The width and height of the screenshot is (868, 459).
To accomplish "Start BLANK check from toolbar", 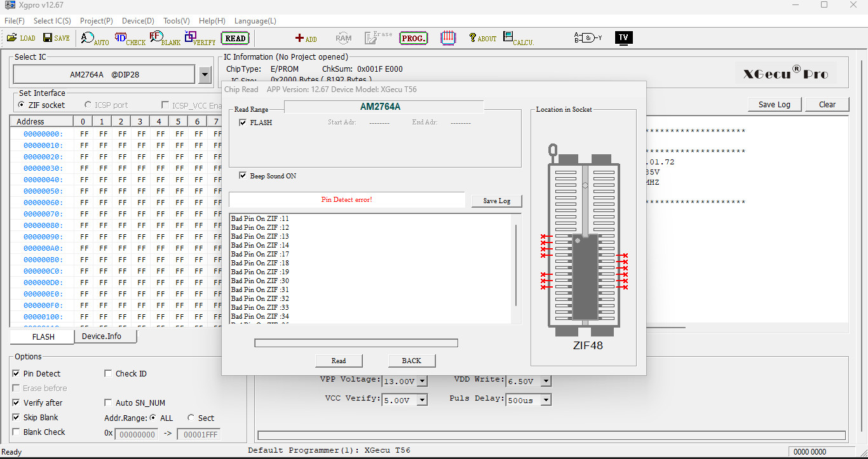I will click(165, 39).
